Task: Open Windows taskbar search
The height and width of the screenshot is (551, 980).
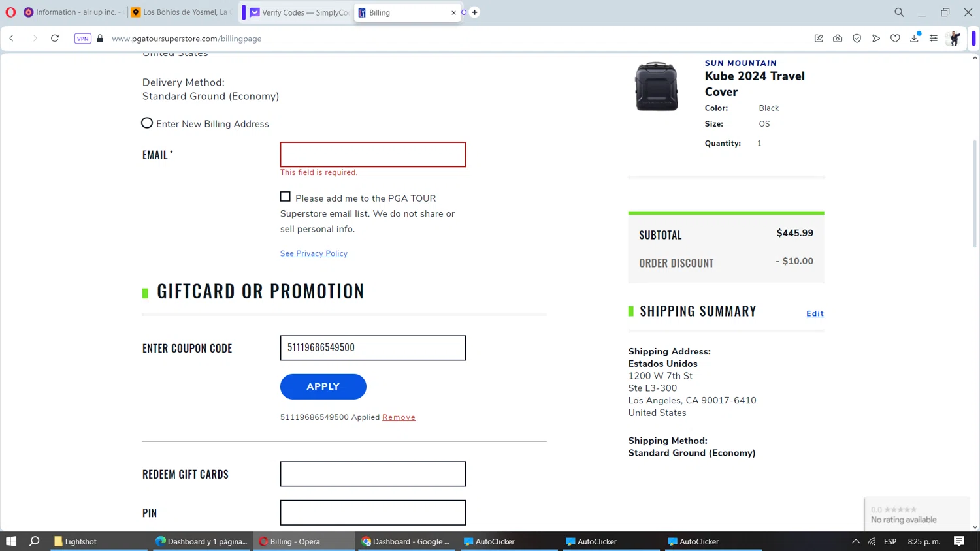Action: [x=35, y=541]
